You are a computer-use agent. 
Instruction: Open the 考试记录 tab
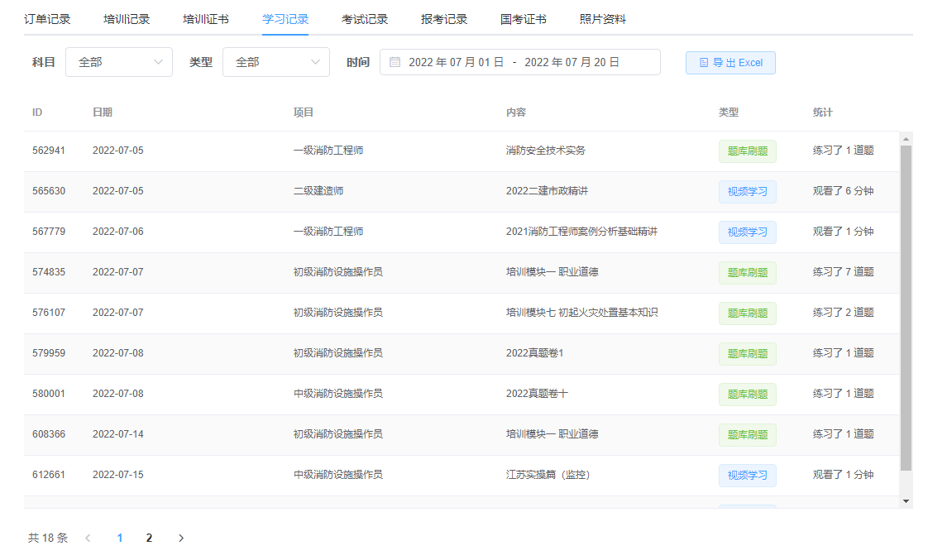pyautogui.click(x=365, y=19)
